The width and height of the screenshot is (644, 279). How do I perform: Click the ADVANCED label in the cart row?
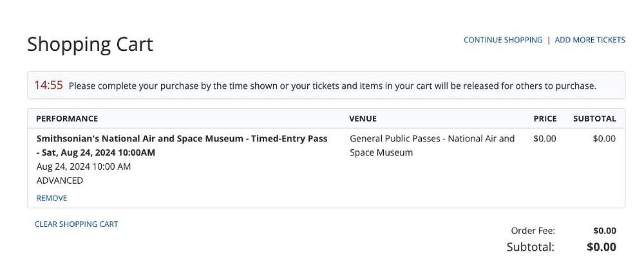(60, 181)
